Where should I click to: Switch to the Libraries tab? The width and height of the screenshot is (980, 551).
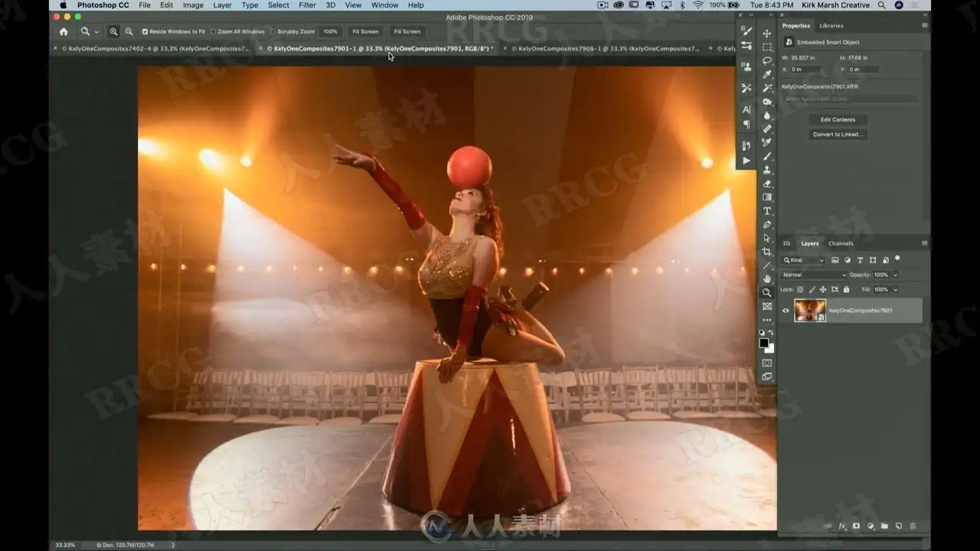pyautogui.click(x=831, y=25)
